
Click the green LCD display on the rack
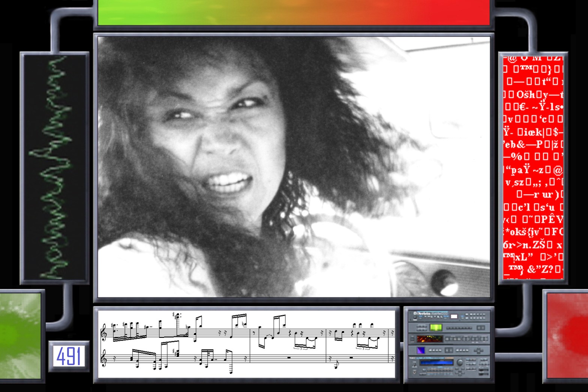436,327
